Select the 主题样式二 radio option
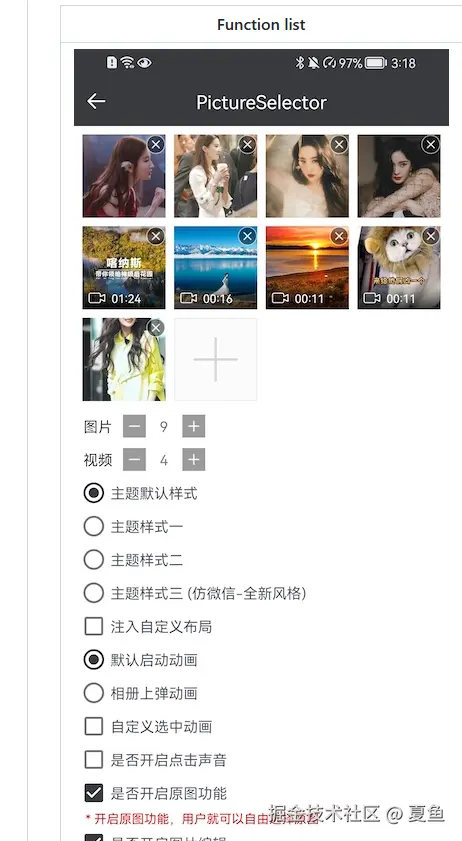The width and height of the screenshot is (462, 841). click(x=93, y=559)
